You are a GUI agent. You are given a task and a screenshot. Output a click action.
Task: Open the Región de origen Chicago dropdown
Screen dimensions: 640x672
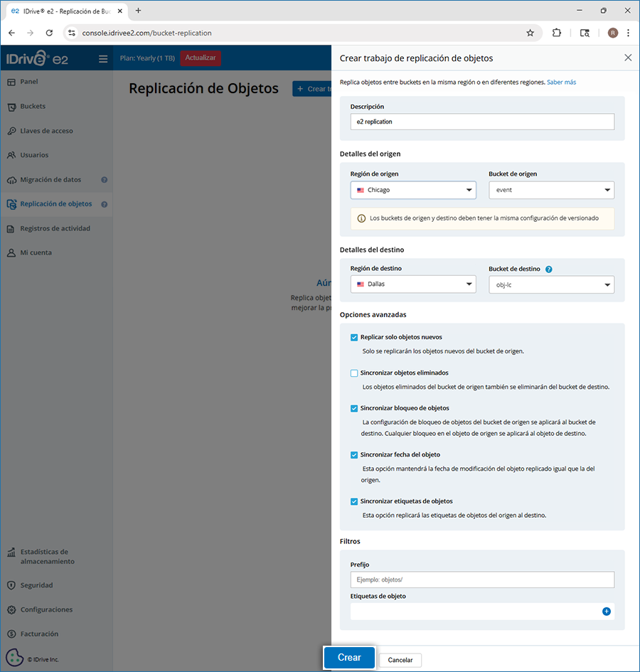pyautogui.click(x=413, y=190)
